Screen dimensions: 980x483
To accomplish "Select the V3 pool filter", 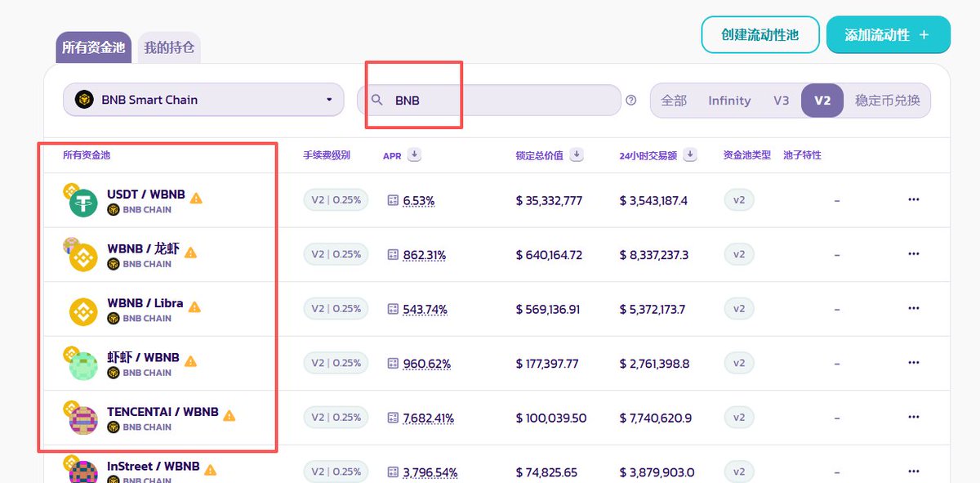I will point(782,101).
